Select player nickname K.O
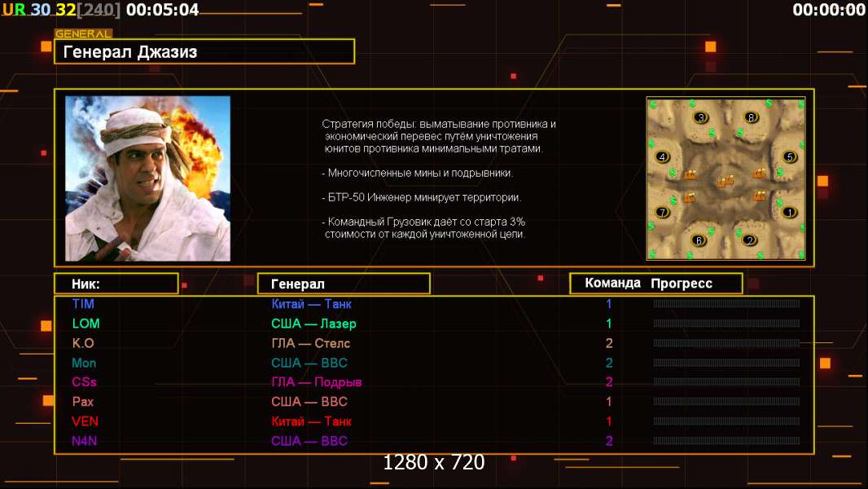868x489 pixels. [x=83, y=343]
